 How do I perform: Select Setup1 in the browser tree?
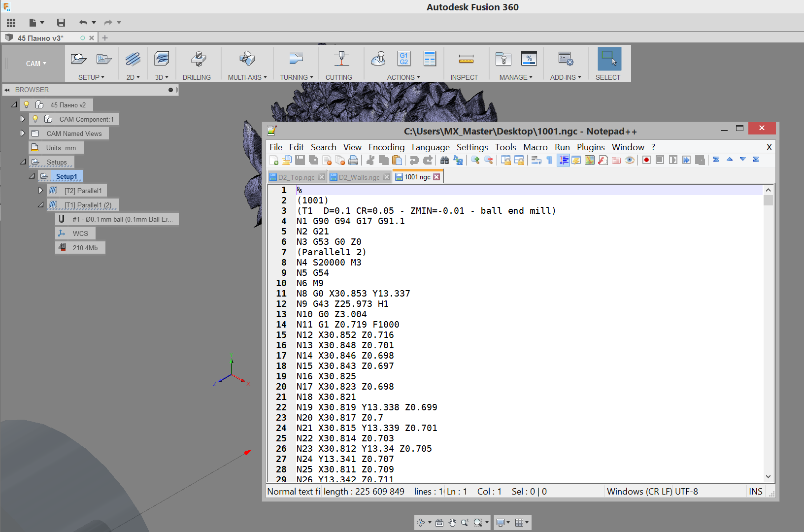coord(67,176)
